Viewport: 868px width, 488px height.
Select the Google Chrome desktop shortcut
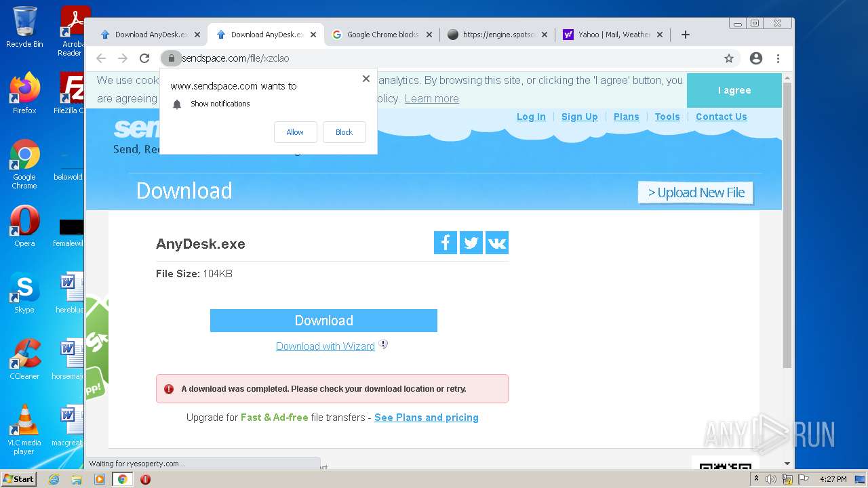pyautogui.click(x=24, y=164)
